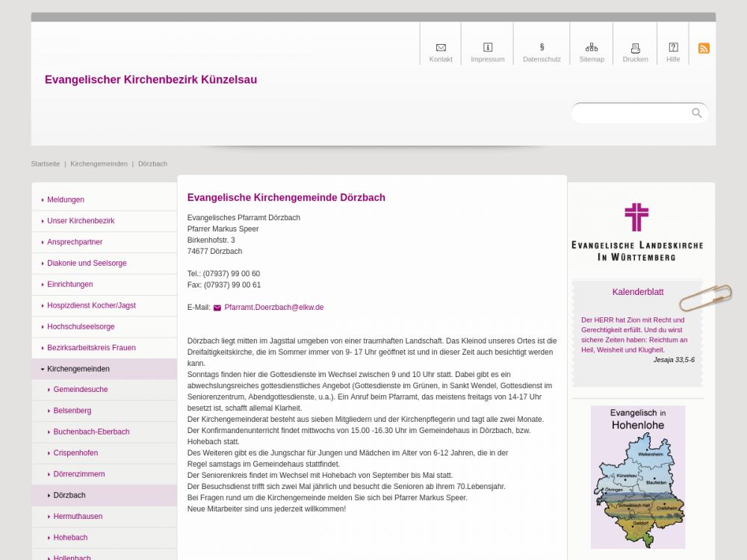Click into the search text field
This screenshot has height=560, width=747.
(x=631, y=113)
